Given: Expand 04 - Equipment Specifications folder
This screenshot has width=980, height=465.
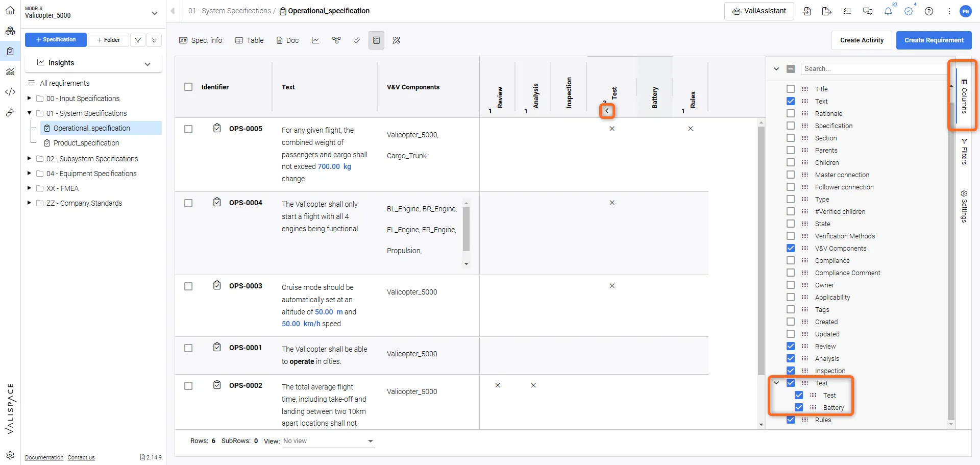Looking at the screenshot, I should point(29,173).
